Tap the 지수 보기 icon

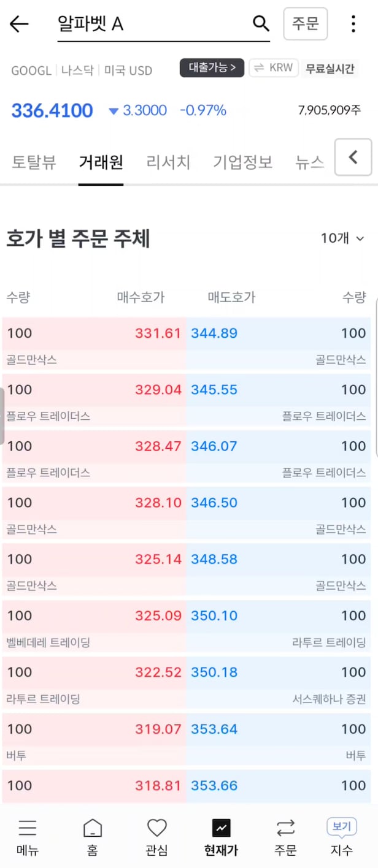pos(342,827)
